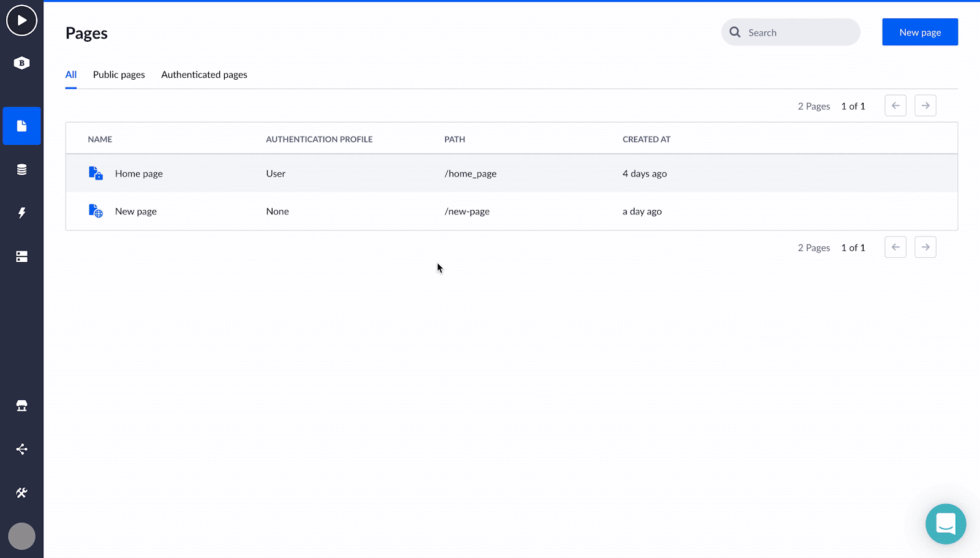Image resolution: width=980 pixels, height=558 pixels.
Task: Open the tools wrench sidebar icon
Action: tap(21, 492)
